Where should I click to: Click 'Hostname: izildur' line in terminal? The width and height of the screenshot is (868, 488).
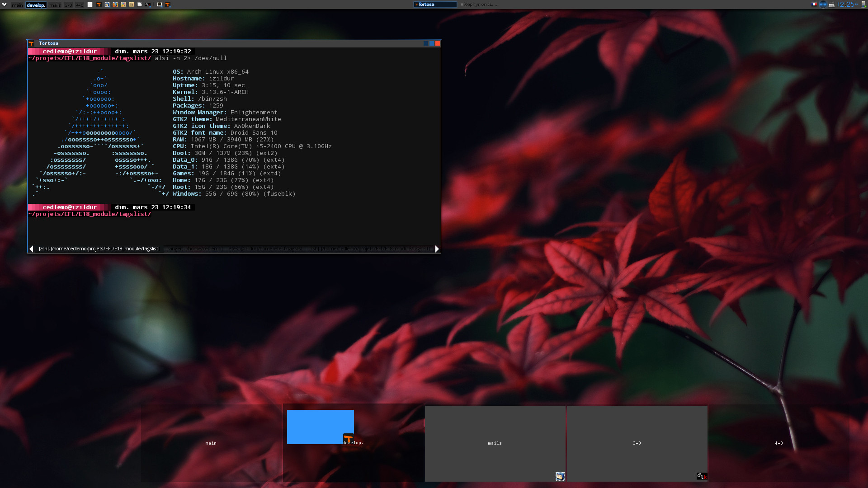(203, 79)
